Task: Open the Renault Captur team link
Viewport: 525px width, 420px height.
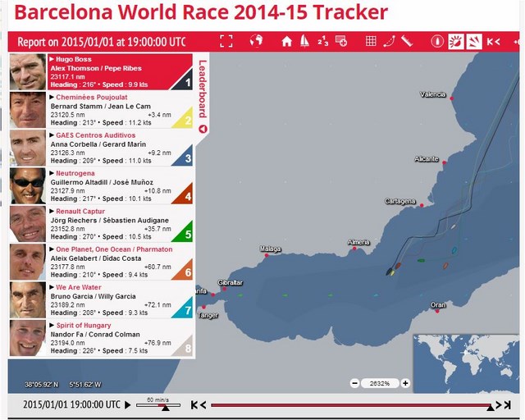Action: 80,212
